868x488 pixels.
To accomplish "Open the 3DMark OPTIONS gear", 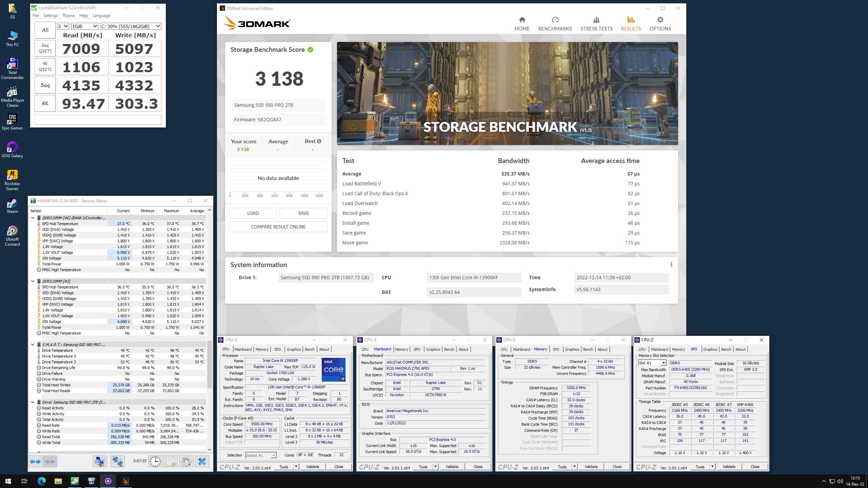I will pos(660,24).
